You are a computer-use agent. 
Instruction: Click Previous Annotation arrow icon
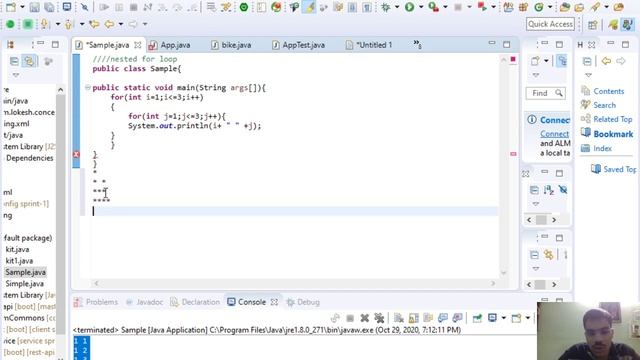pos(69,24)
